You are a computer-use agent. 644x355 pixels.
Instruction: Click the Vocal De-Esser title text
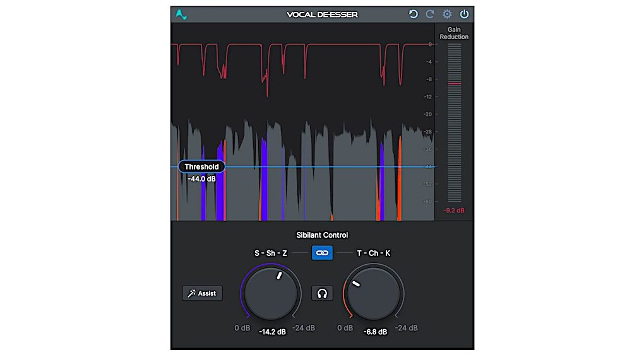tap(322, 15)
